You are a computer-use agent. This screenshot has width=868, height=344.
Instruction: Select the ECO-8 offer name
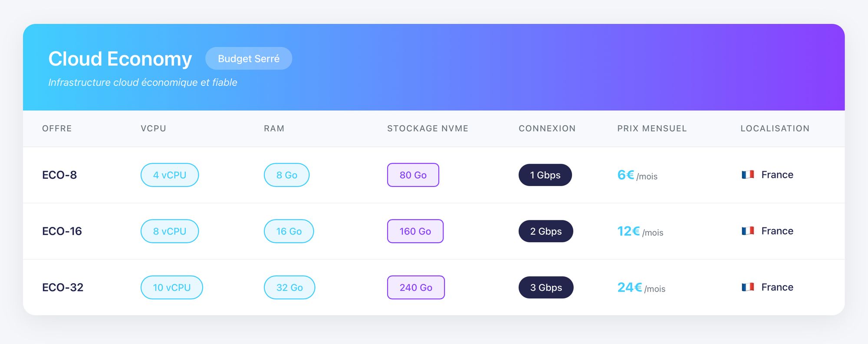coord(59,175)
